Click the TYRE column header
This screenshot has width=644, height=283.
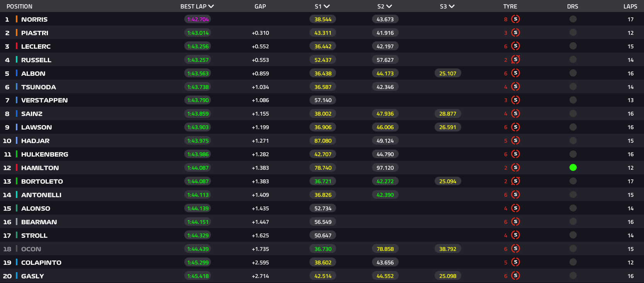[510, 7]
